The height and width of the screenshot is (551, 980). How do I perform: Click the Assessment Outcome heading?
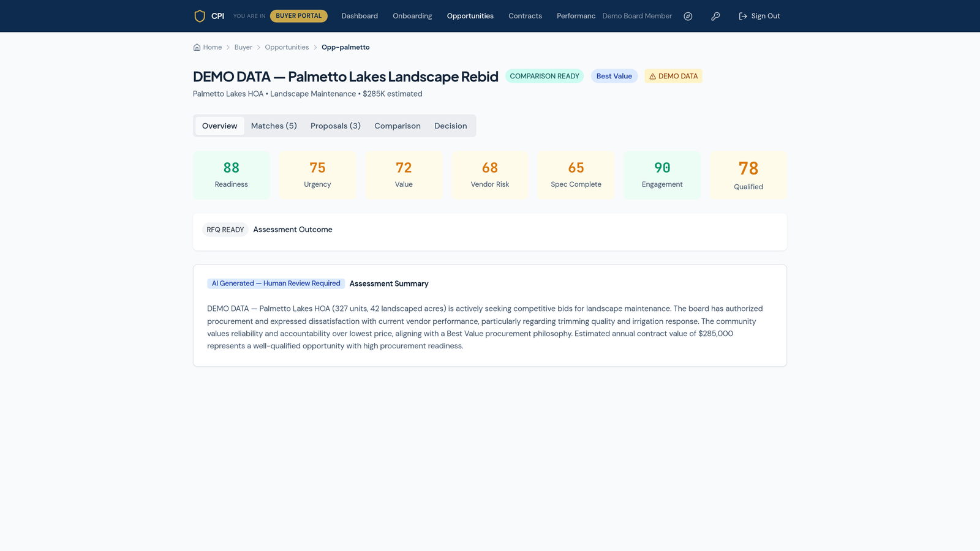(293, 230)
